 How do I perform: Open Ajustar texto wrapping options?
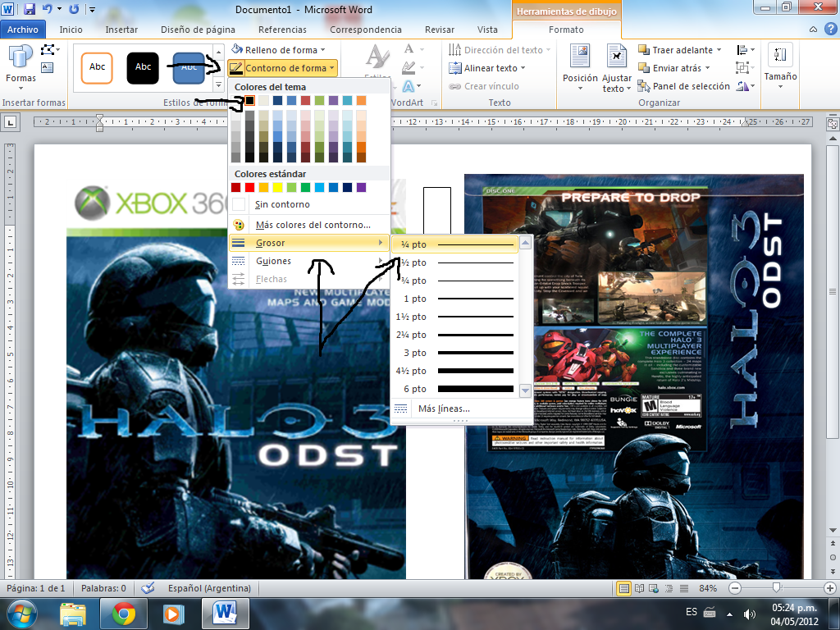point(617,67)
